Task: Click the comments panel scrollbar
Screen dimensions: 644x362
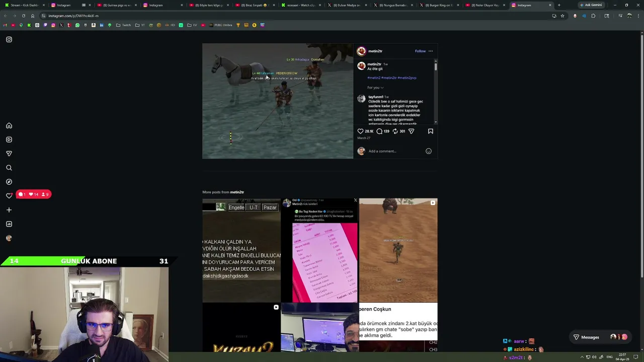Action: click(x=436, y=66)
